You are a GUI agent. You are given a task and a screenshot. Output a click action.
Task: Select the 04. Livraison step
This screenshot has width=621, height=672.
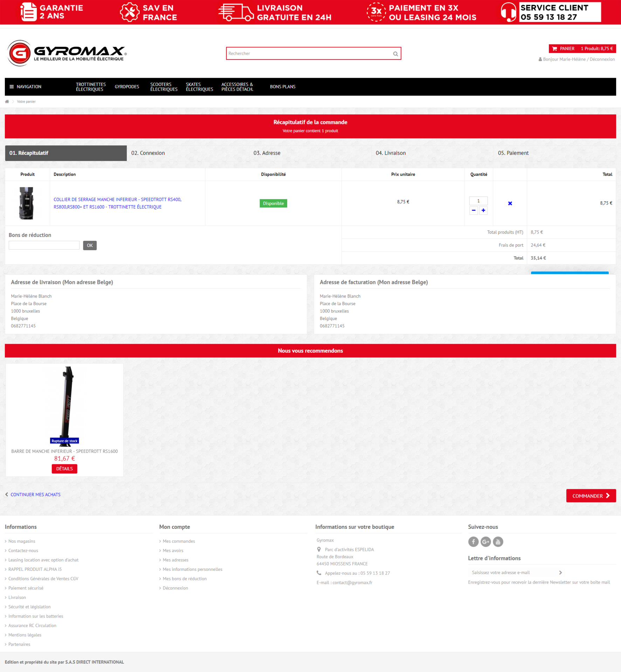pyautogui.click(x=432, y=153)
